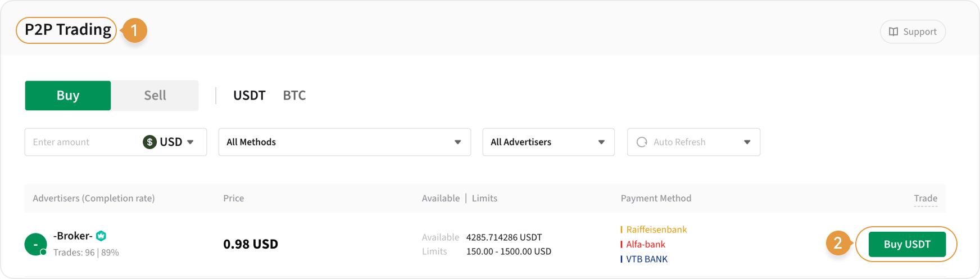Image resolution: width=980 pixels, height=279 pixels.
Task: Click the Raiffeisenbank payment method
Action: pos(656,229)
